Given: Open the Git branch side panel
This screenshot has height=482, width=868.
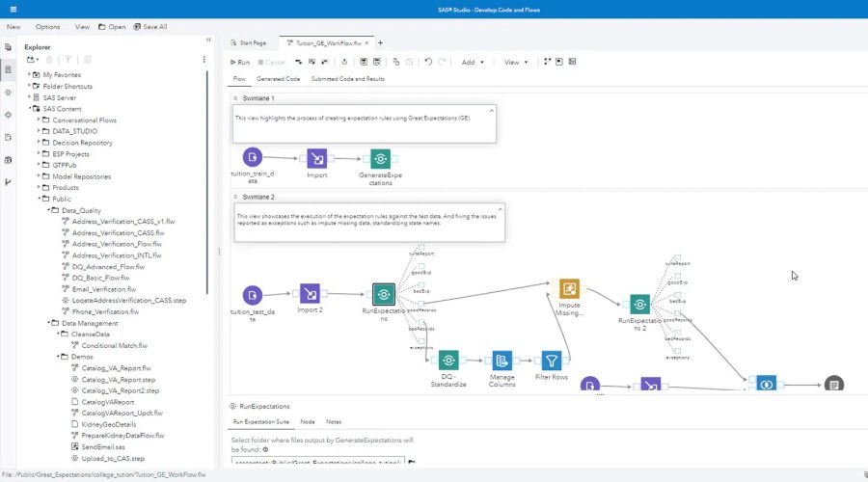Looking at the screenshot, I should (x=8, y=182).
